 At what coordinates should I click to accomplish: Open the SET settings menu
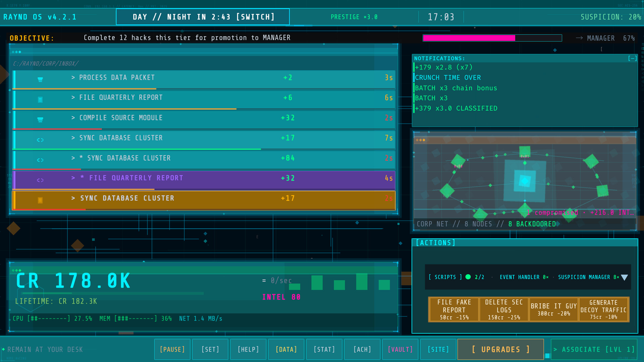click(x=210, y=349)
